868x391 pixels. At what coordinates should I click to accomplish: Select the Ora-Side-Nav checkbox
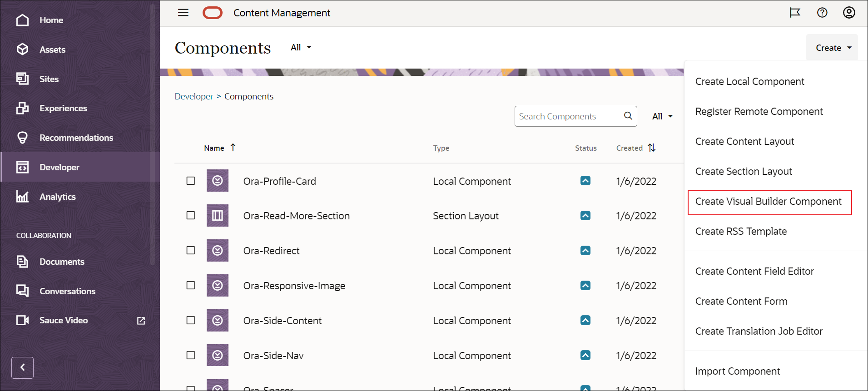pyautogui.click(x=191, y=355)
